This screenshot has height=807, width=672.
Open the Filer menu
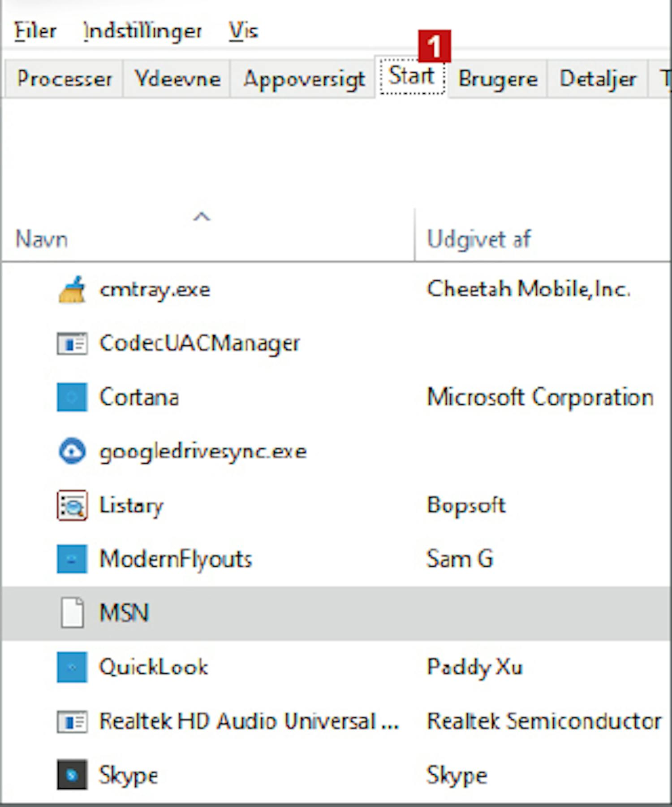tap(35, 31)
